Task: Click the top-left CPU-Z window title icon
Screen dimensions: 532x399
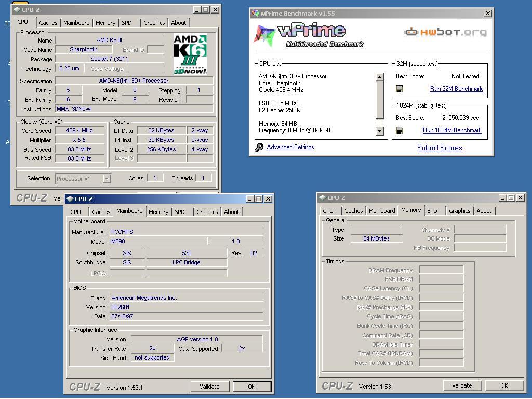Action: coord(17,10)
